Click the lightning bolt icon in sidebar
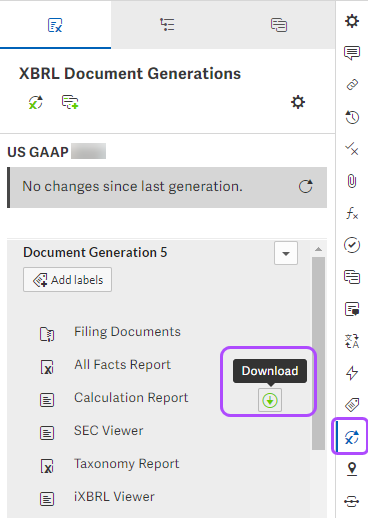368x518 pixels. [352, 373]
